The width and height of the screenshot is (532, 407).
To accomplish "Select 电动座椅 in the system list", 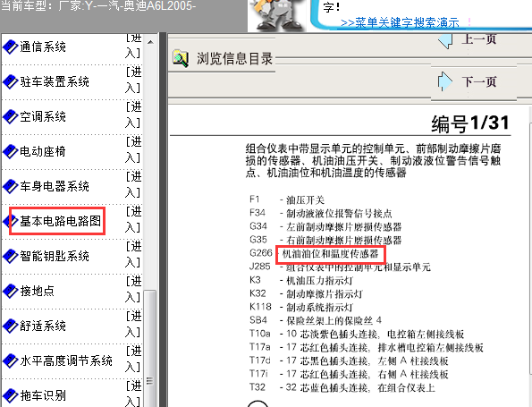I will tap(43, 151).
